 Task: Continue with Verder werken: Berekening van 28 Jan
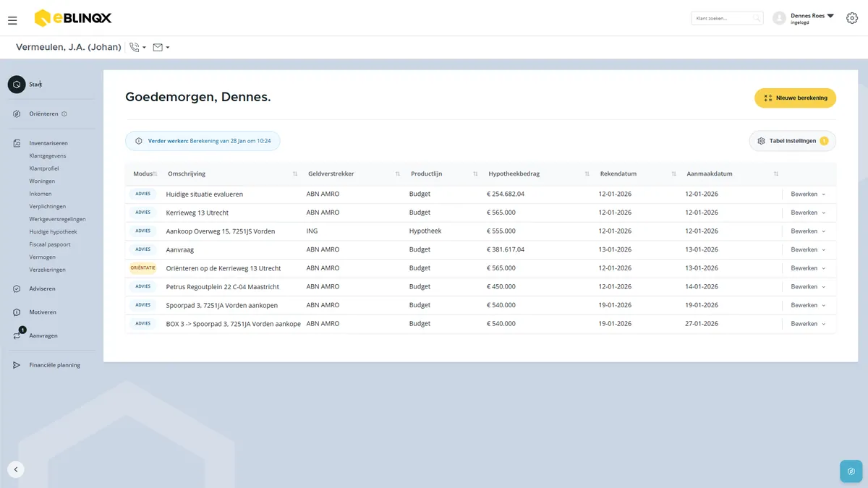(x=203, y=141)
